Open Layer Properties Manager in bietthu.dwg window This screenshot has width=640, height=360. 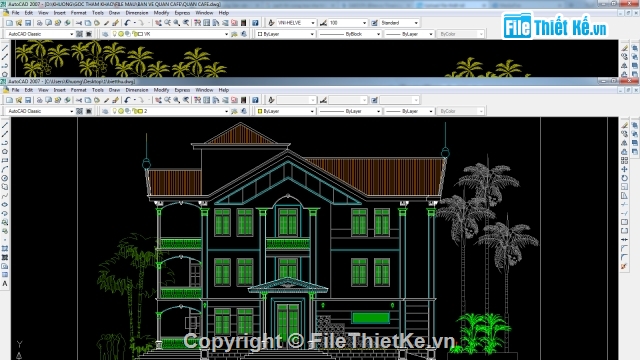coord(105,111)
